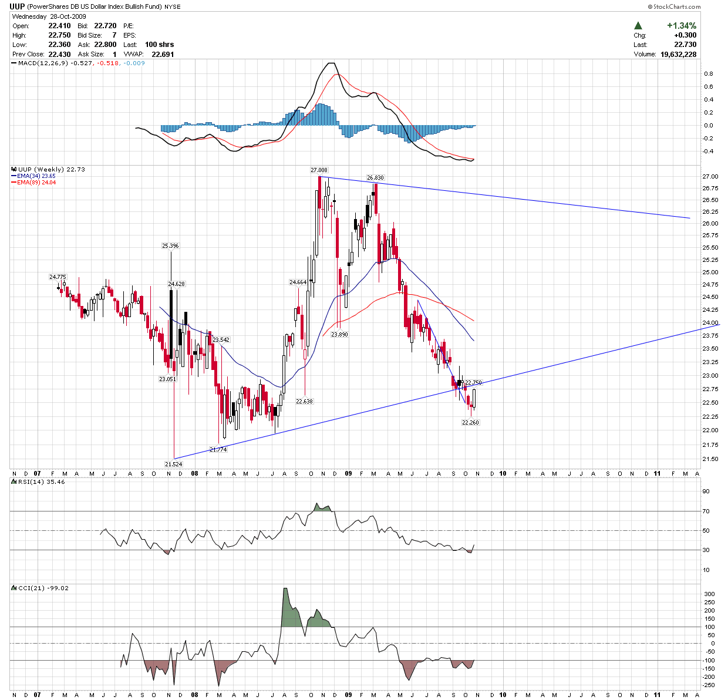Click the 21.524 low price label
This screenshot has width=728, height=700.
tap(173, 464)
